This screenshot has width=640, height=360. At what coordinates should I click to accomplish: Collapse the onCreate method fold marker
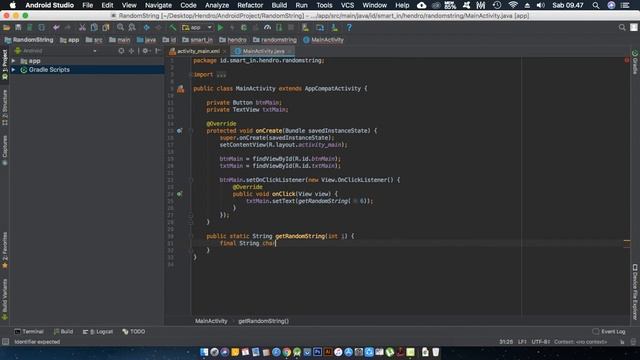[191, 131]
